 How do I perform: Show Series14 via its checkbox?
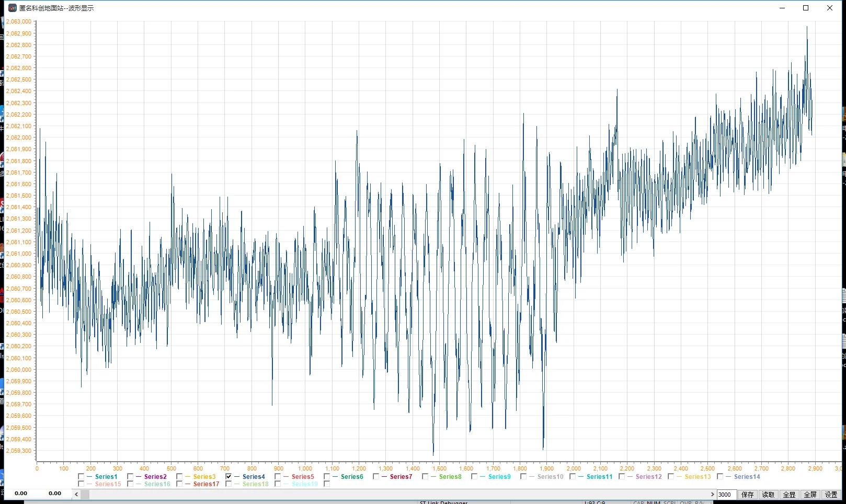click(720, 477)
